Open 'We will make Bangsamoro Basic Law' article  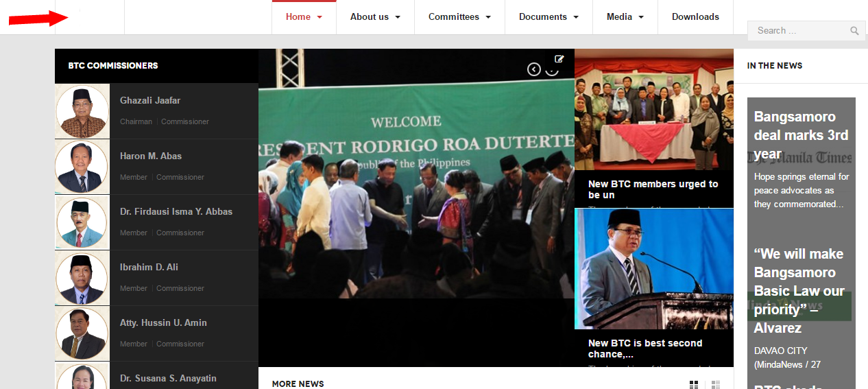pos(799,291)
